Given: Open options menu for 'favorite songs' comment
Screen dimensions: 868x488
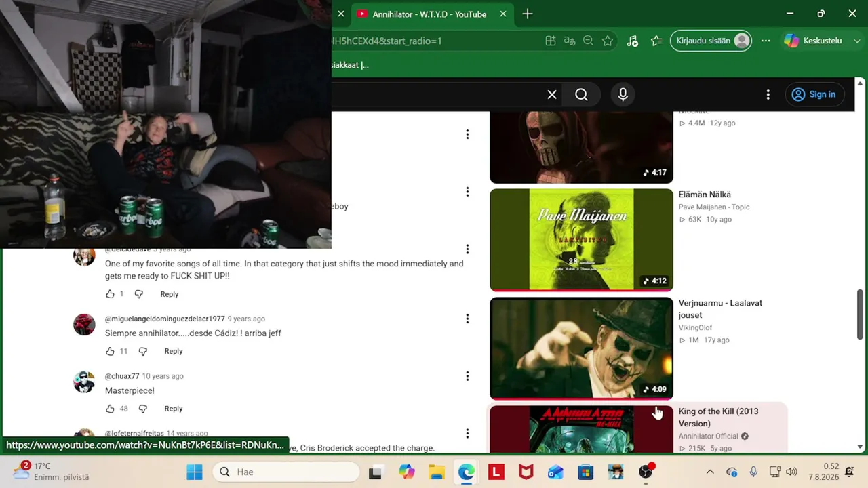Looking at the screenshot, I should [x=467, y=249].
